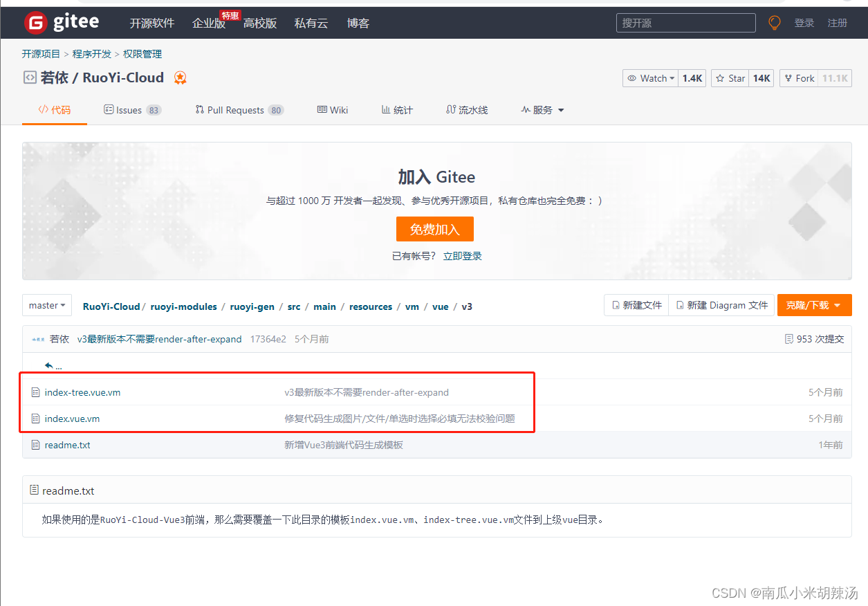Switch to the 流水线 tab
Image resolution: width=868 pixels, height=606 pixels.
coord(467,110)
